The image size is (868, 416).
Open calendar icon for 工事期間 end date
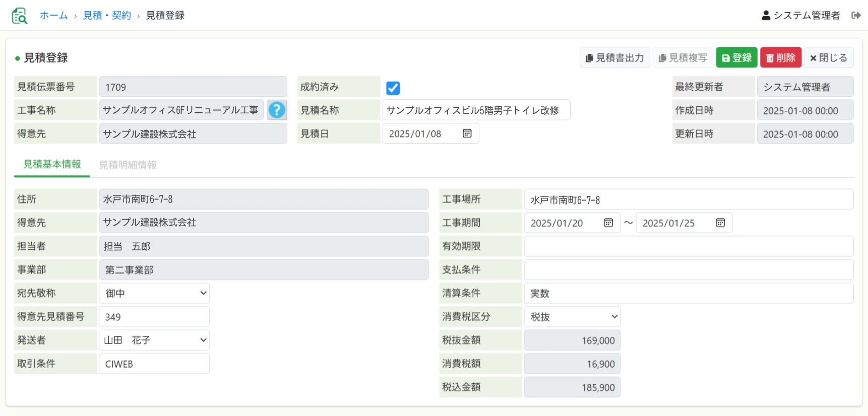(x=720, y=223)
